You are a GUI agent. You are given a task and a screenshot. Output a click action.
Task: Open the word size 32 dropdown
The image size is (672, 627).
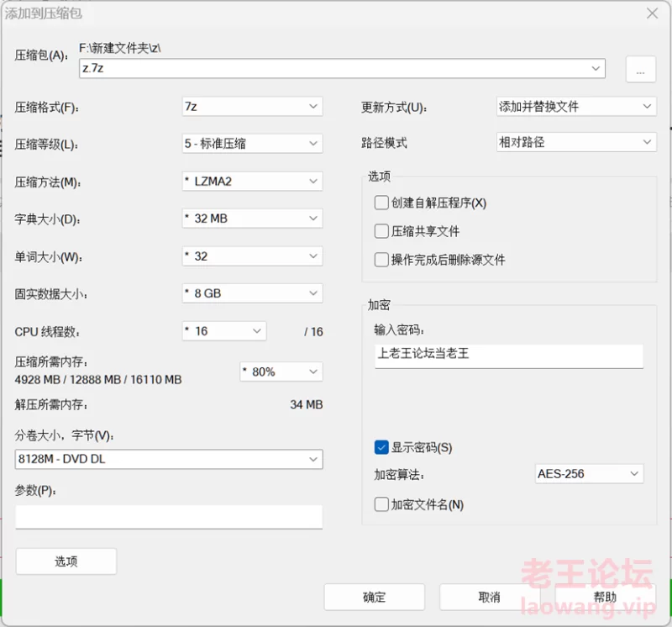[x=253, y=256]
